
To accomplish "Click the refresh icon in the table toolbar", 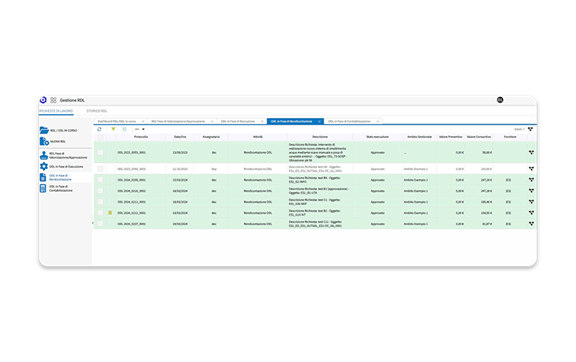I will [99, 129].
